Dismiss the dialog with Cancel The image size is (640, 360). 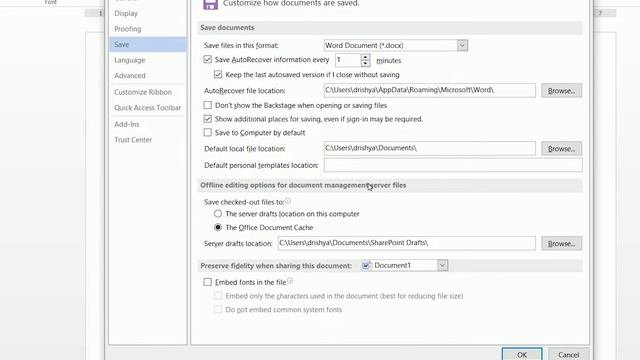point(569,354)
